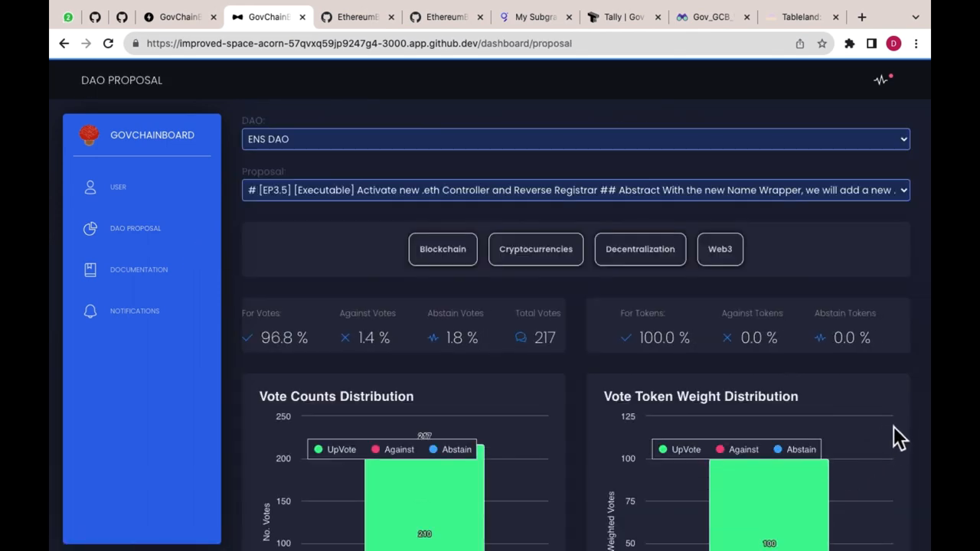Toggle Abstain series in Token Weight legend
Viewport: 980px width, 551px height.
point(795,449)
